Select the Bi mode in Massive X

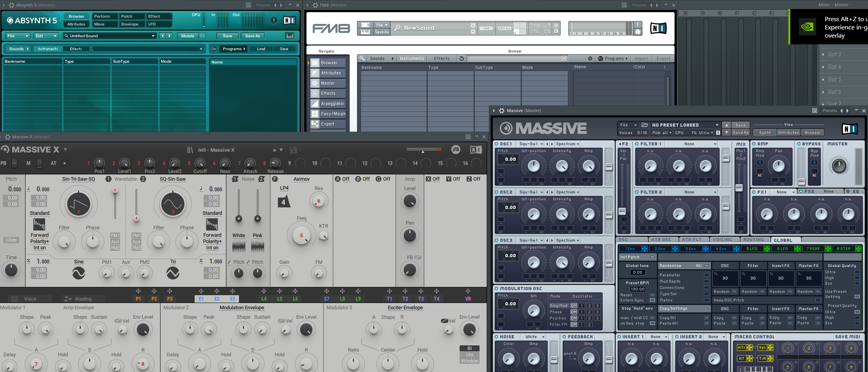pyautogui.click(x=469, y=348)
